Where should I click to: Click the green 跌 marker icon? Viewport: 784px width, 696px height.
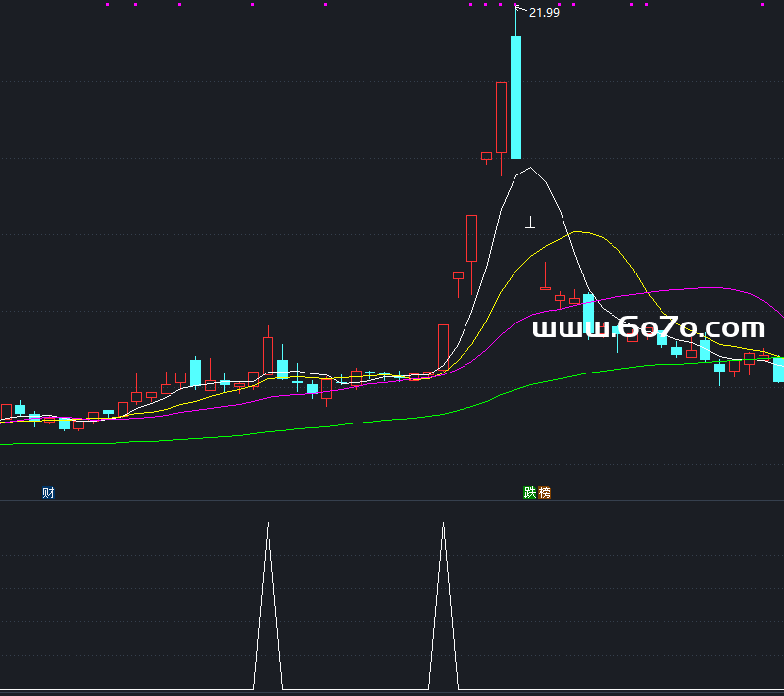pyautogui.click(x=529, y=493)
